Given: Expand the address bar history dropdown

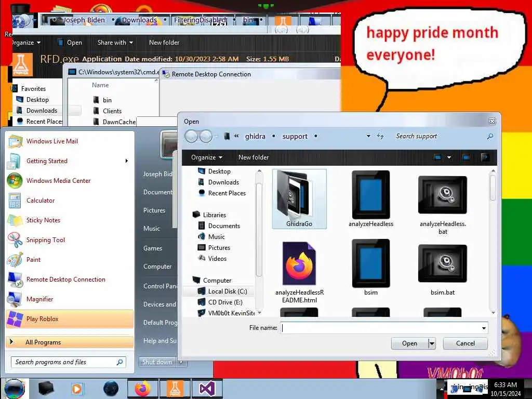Looking at the screenshot, I should click(x=368, y=136).
